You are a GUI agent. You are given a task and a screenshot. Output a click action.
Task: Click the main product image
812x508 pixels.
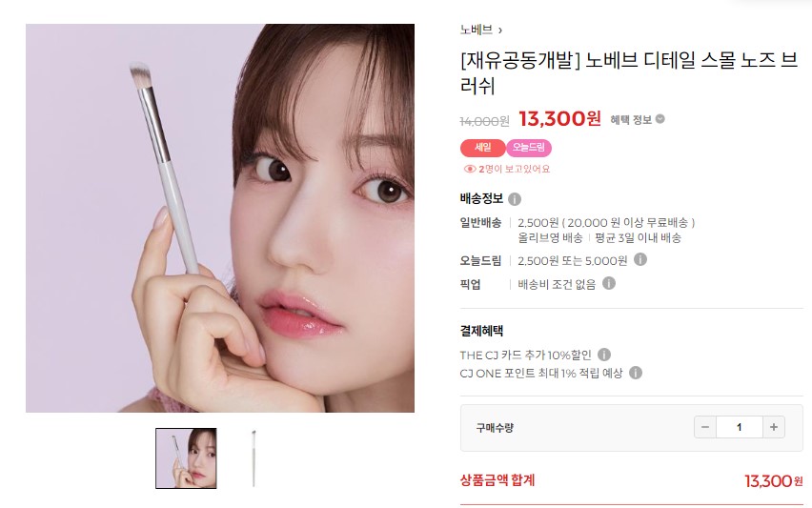tap(220, 218)
